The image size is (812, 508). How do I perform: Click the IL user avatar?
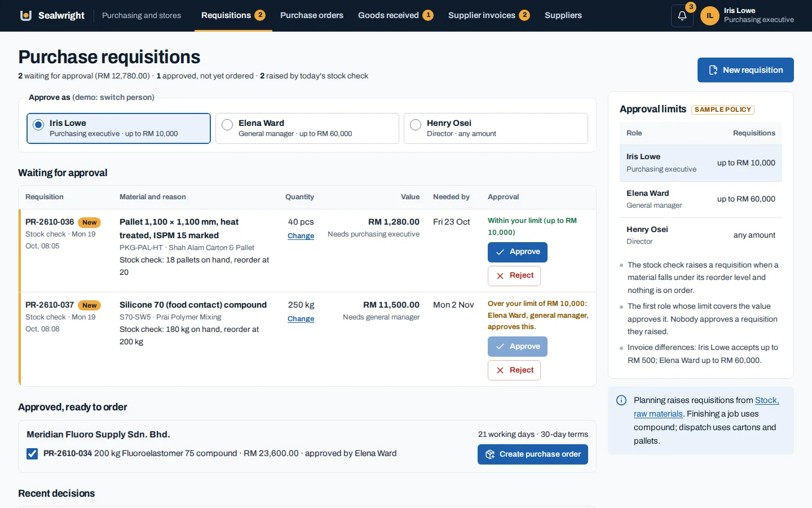[x=710, y=16]
